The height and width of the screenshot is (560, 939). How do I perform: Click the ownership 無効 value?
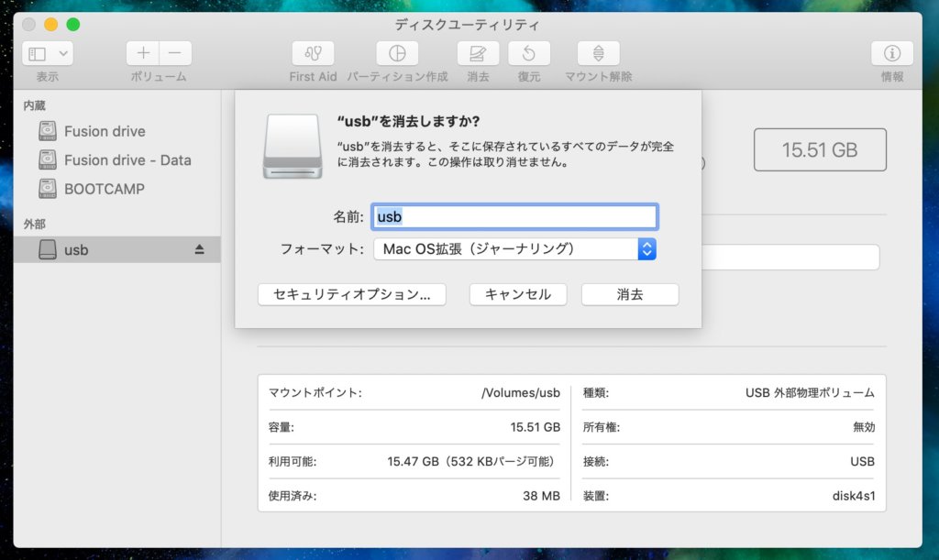[x=864, y=427]
